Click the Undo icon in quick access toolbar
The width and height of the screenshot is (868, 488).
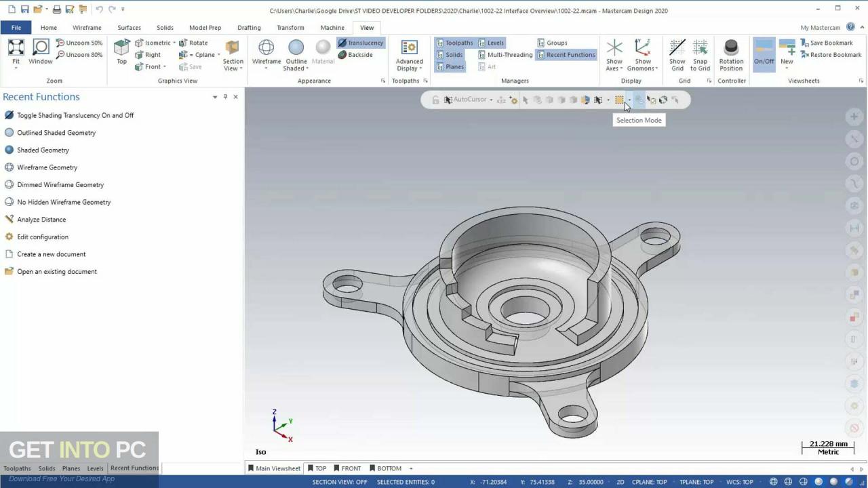99,9
